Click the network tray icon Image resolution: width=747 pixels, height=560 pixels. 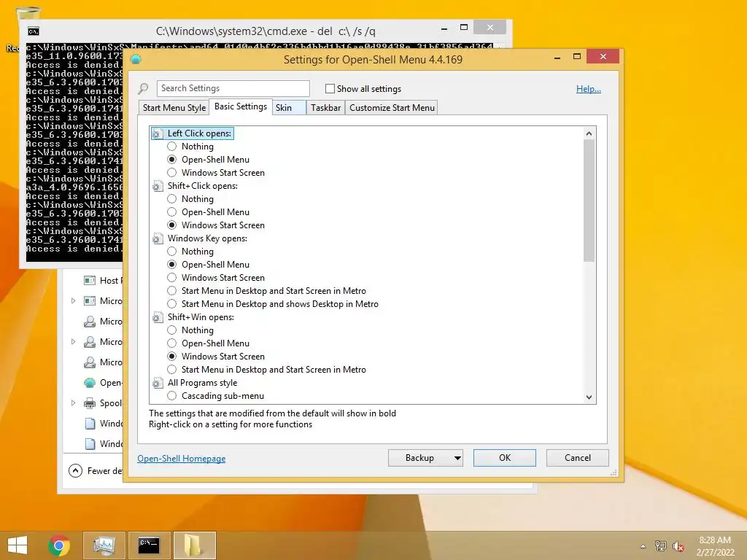[x=660, y=546]
